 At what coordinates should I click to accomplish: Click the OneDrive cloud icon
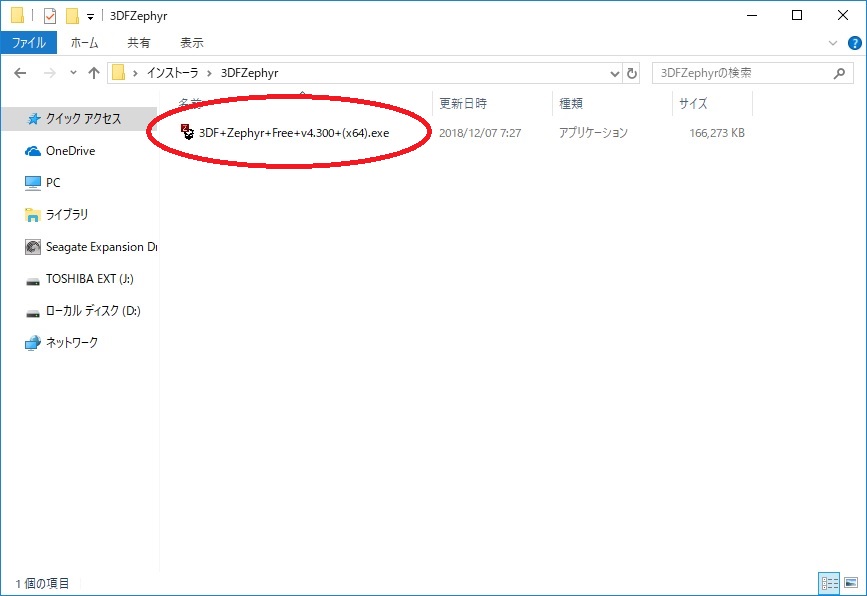point(33,151)
